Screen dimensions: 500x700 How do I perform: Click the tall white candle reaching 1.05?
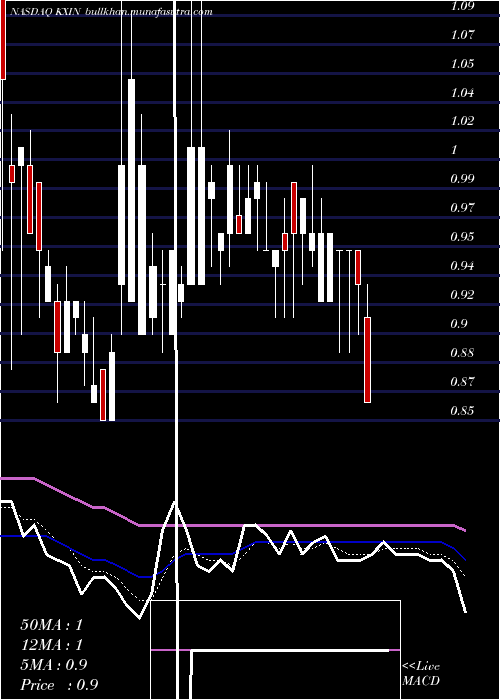131,191
